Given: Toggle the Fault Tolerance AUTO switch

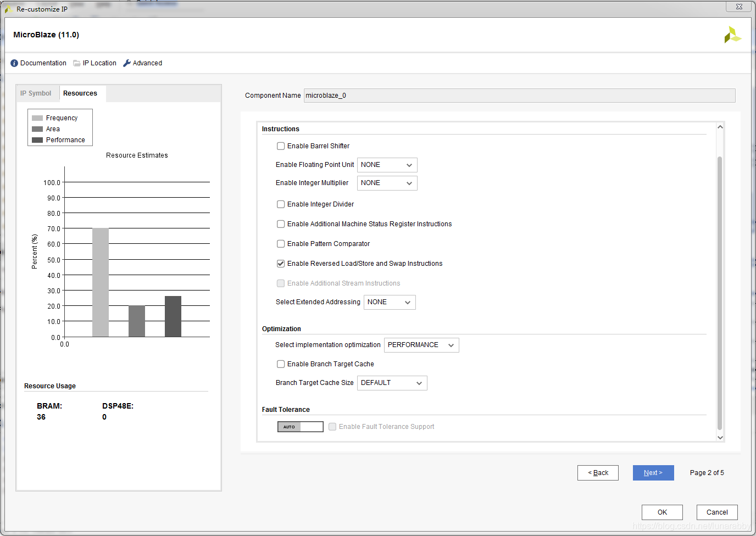Looking at the screenshot, I should coord(301,427).
